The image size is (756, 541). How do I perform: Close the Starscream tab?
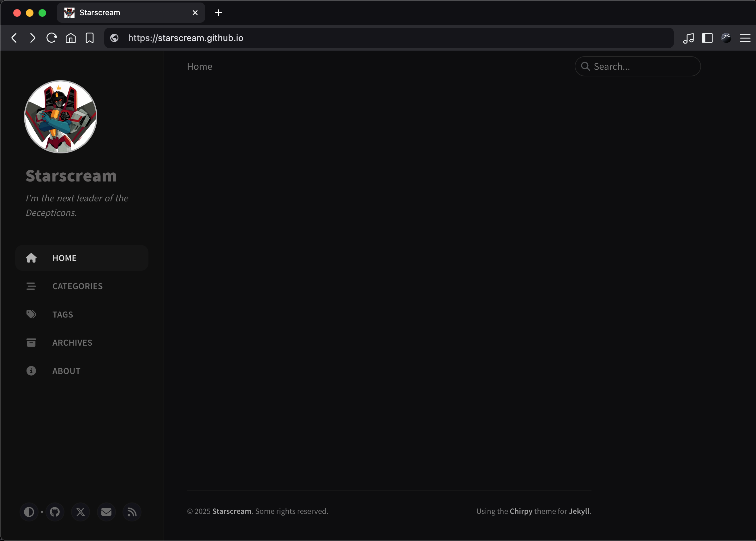click(x=195, y=13)
